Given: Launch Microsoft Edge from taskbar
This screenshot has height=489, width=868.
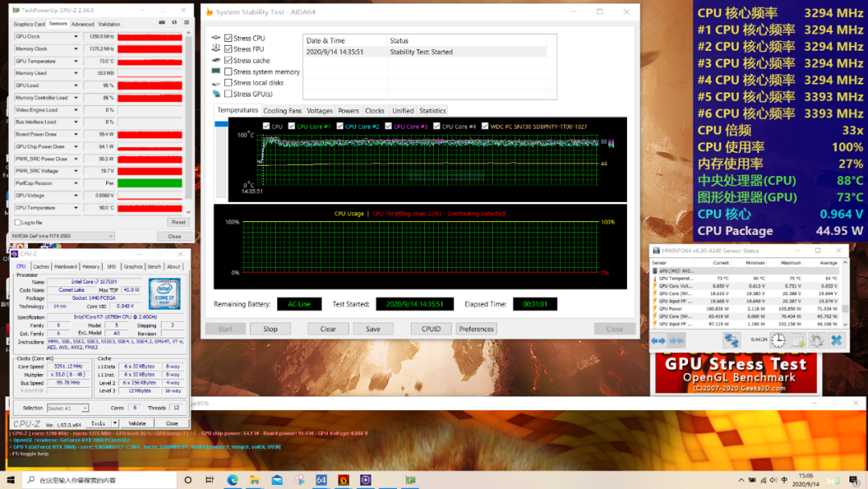Looking at the screenshot, I should (232, 480).
